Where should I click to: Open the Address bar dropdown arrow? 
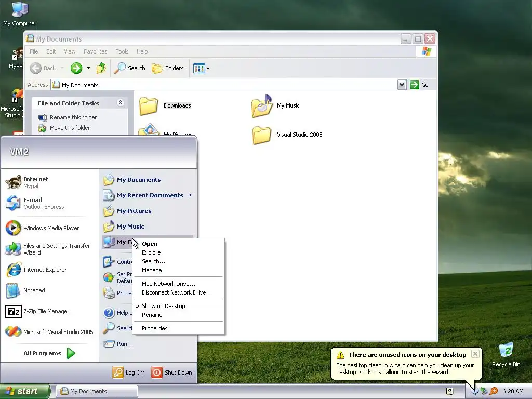click(402, 85)
